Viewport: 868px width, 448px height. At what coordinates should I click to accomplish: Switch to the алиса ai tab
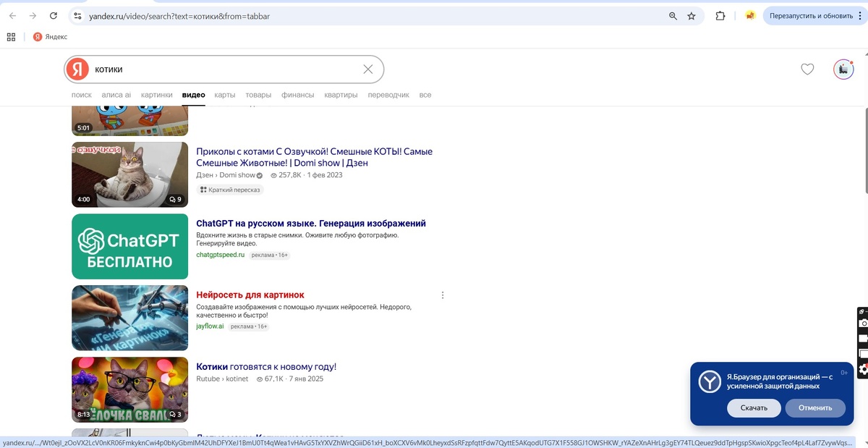coord(116,95)
